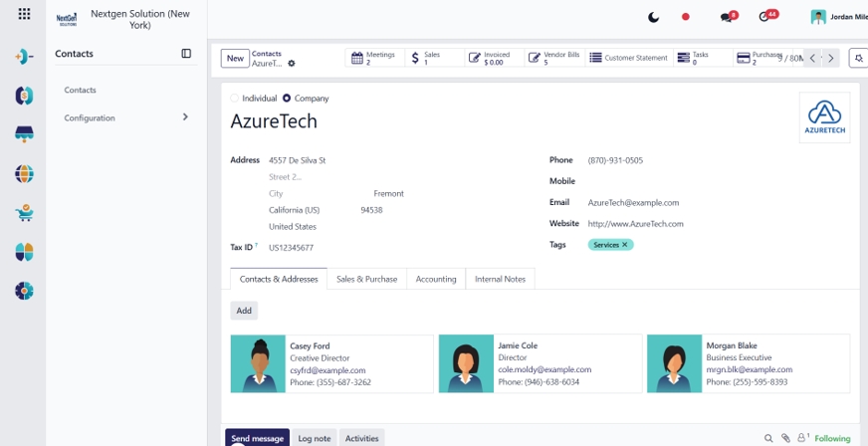Image resolution: width=868 pixels, height=446 pixels.
Task: Open Contacts in the side menu
Action: tap(81, 90)
